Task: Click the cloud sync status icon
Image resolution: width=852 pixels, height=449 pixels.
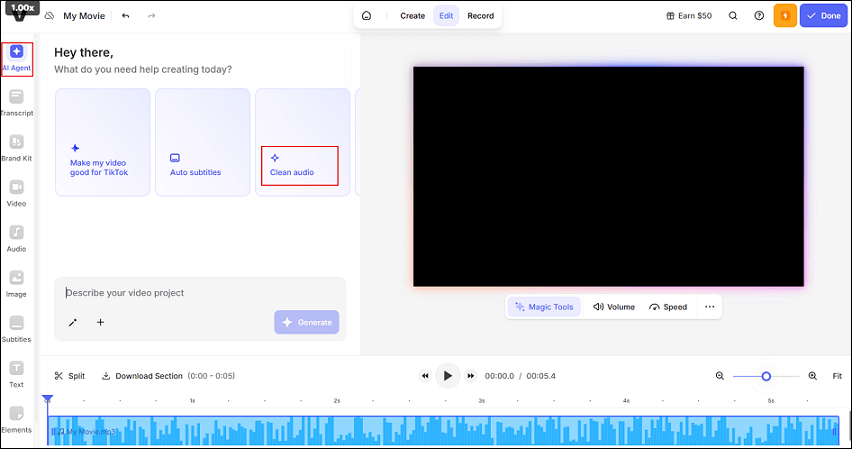Action: (x=49, y=16)
